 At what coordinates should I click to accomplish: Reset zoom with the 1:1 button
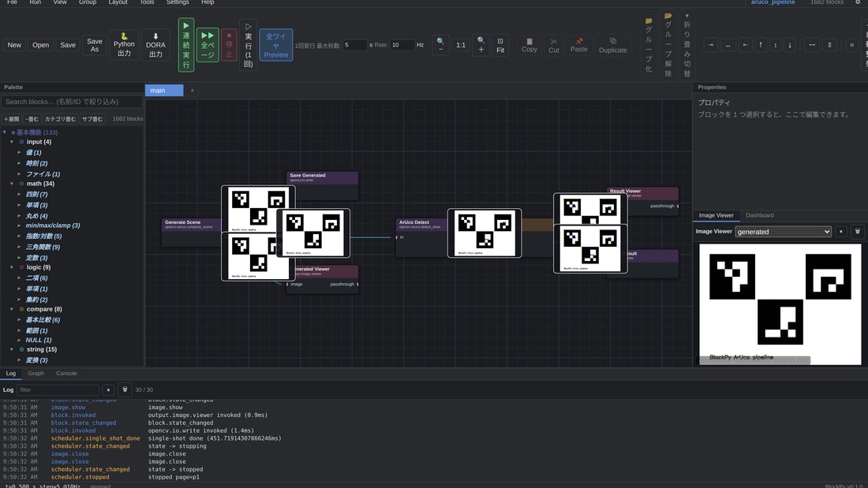pyautogui.click(x=461, y=45)
